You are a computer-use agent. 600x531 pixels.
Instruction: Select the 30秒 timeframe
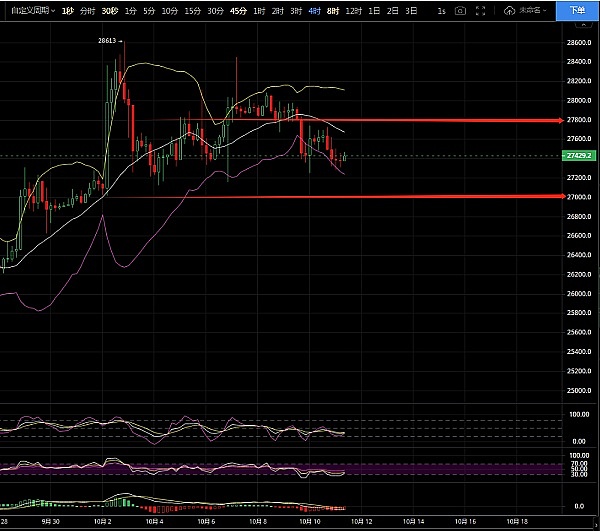click(x=111, y=10)
